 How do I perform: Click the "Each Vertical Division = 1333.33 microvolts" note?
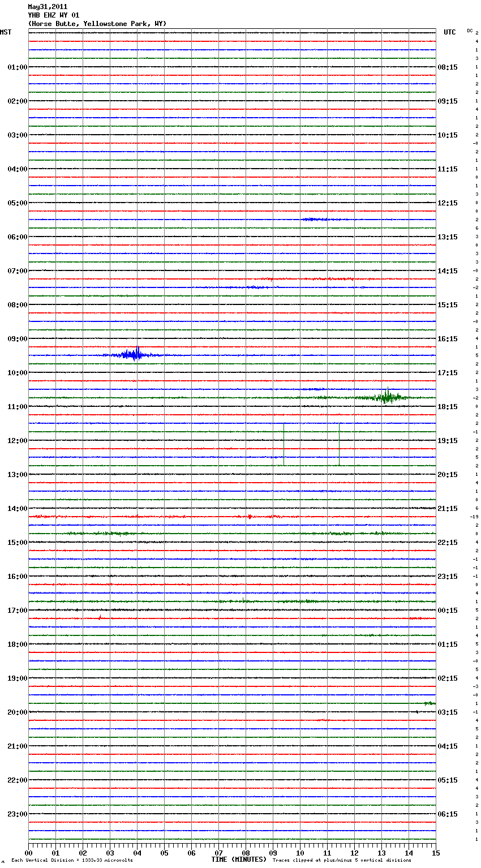pos(72,860)
